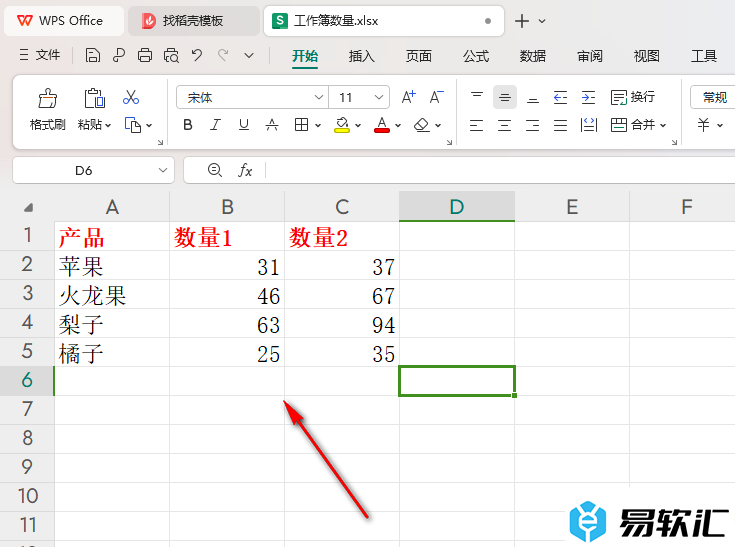Click the currency format ¥ icon
Viewport: 735px width, 547px height.
point(703,125)
